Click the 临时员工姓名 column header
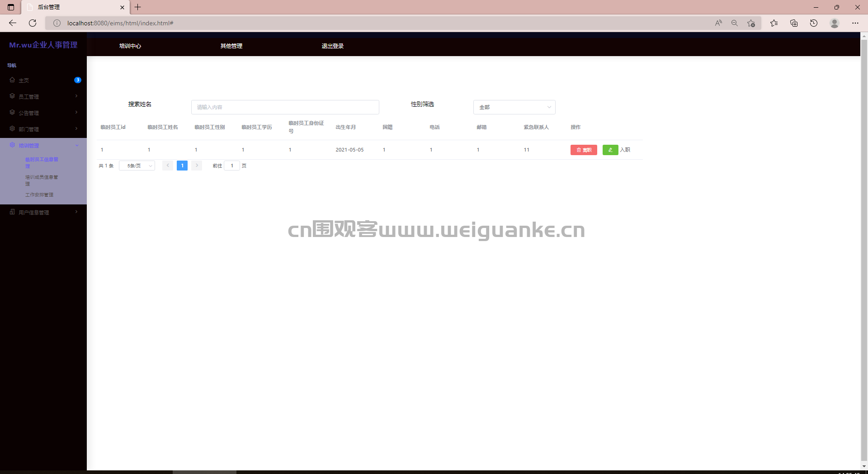 click(163, 127)
